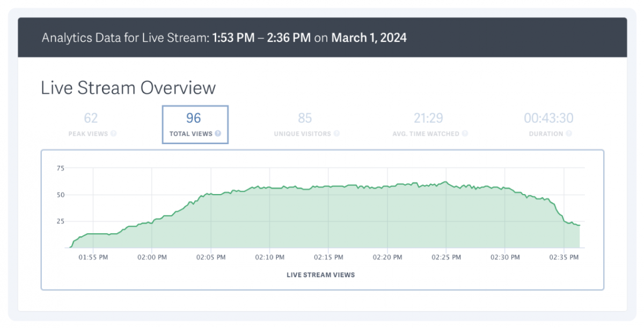Viewport: 644px width, 328px height.
Task: Click the 75 value on the y-axis
Action: coord(60,168)
